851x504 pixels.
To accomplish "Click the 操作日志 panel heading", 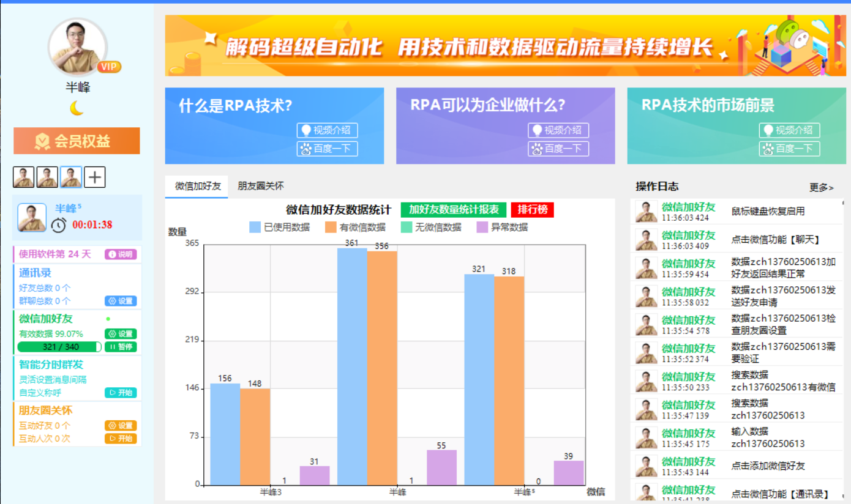I will [657, 187].
